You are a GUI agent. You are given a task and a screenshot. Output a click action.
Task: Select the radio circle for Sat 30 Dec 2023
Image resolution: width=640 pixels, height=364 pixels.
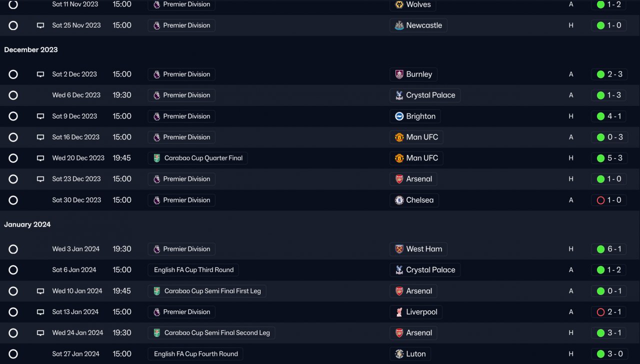pos(13,200)
